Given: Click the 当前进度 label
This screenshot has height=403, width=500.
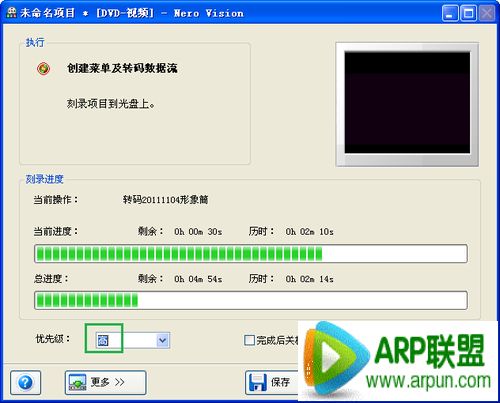Looking at the screenshot, I should pos(56,231).
